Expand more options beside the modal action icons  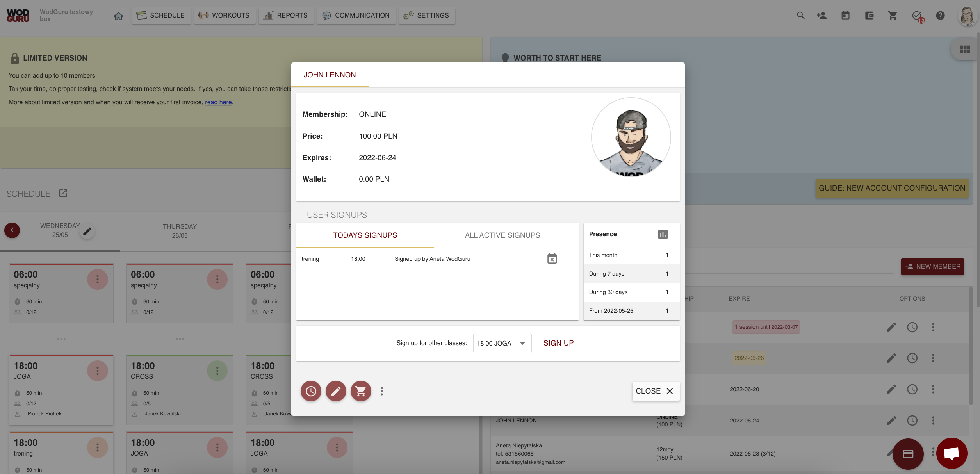coord(381,391)
